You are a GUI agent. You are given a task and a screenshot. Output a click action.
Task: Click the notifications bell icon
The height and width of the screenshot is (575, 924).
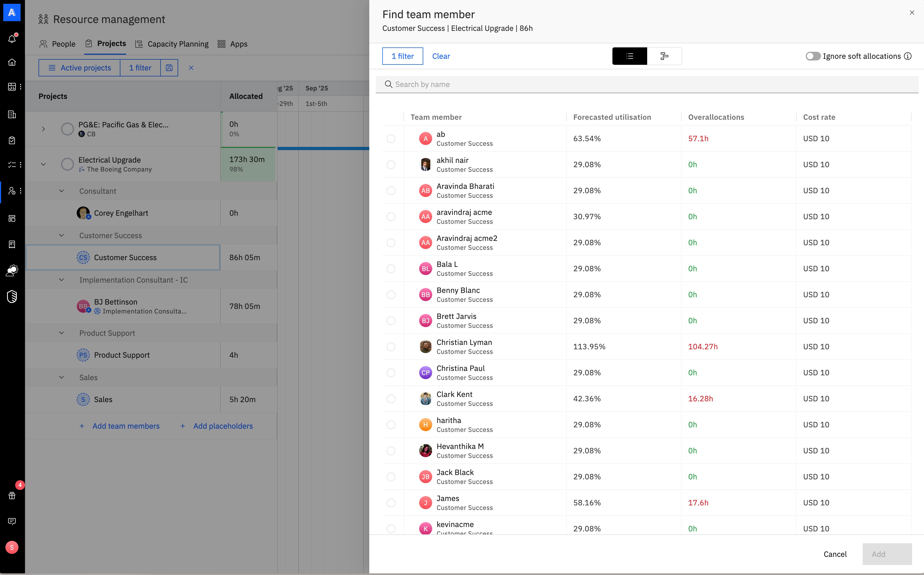12,38
